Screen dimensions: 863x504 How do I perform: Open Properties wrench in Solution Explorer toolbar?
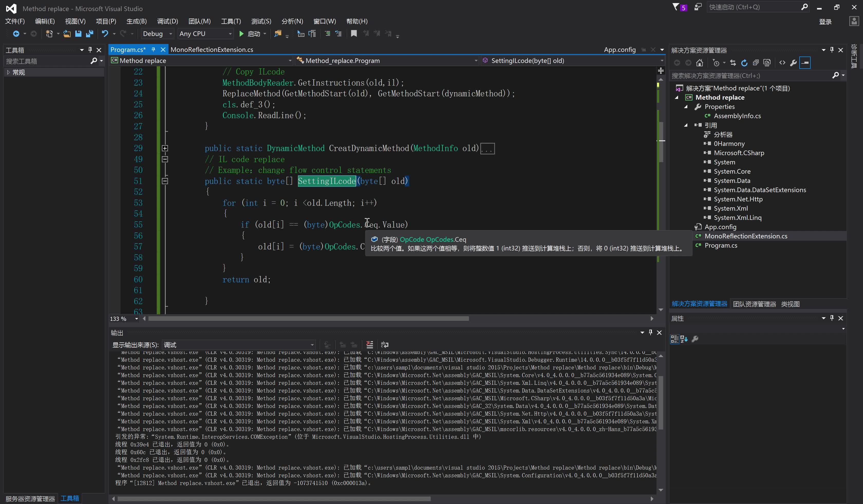(x=793, y=63)
